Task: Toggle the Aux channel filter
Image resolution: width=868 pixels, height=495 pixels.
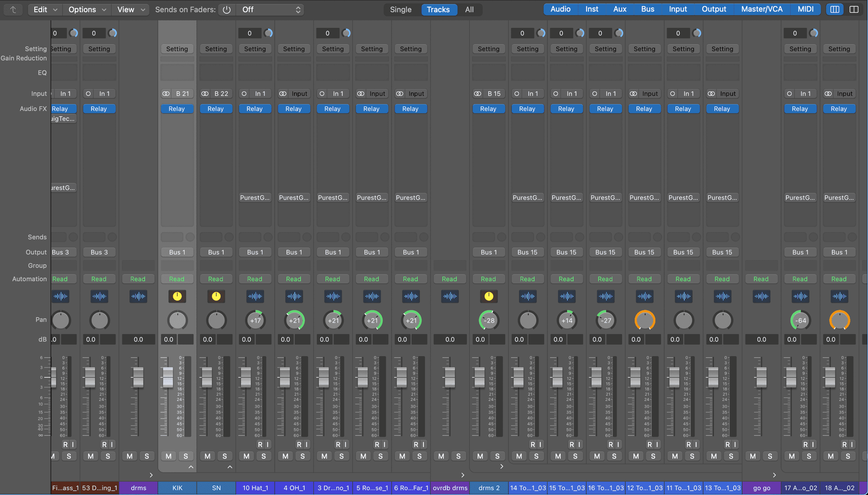Action: click(x=620, y=9)
